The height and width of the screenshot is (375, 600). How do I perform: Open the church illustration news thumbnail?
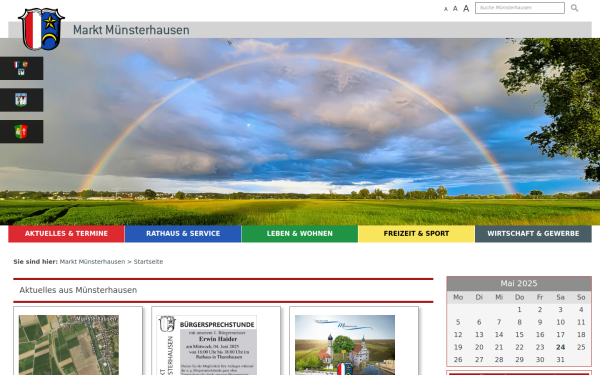click(x=345, y=345)
